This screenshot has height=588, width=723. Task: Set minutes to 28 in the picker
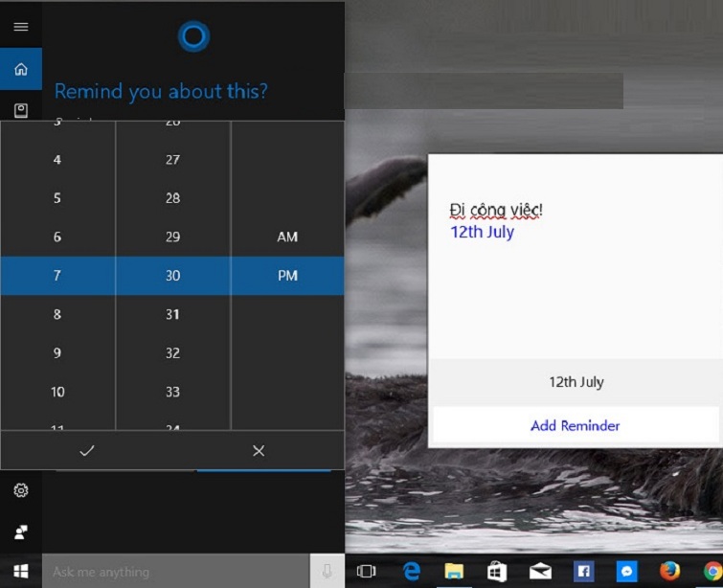pyautogui.click(x=172, y=198)
